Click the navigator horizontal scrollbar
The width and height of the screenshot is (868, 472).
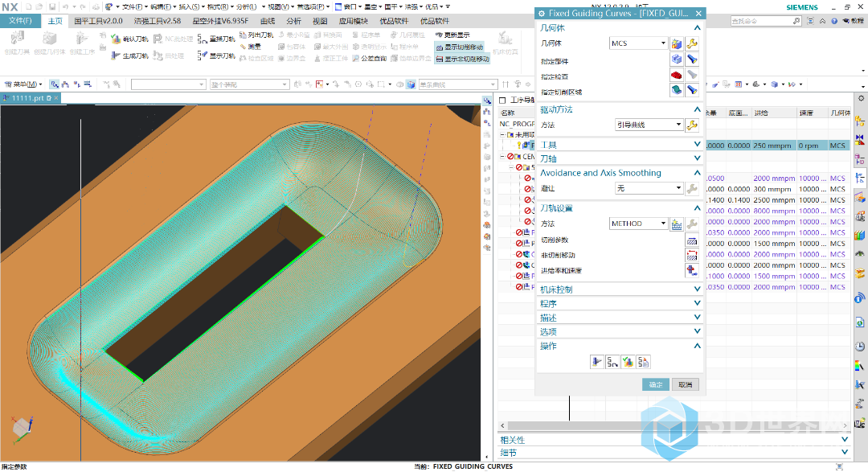(674, 425)
